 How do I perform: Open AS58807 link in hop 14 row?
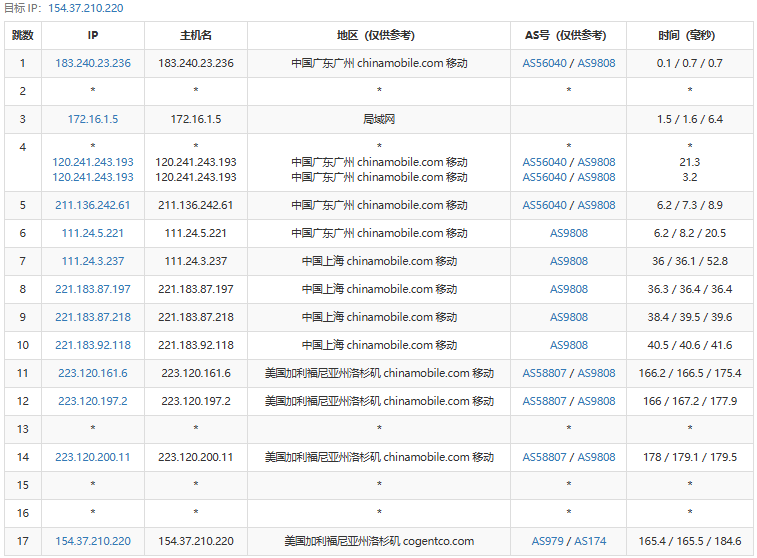click(544, 457)
